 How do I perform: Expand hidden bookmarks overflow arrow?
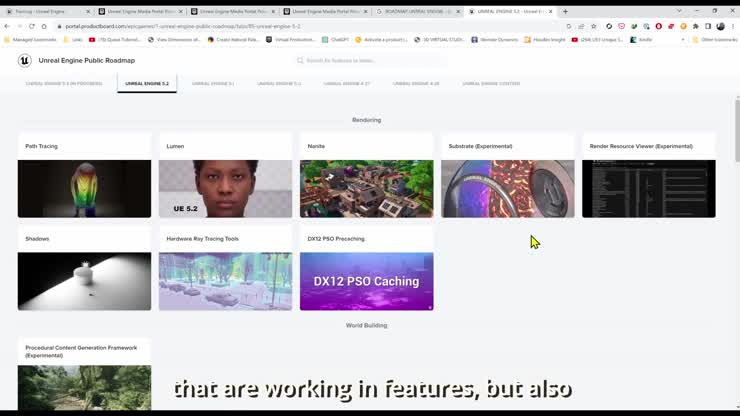pyautogui.click(x=683, y=40)
